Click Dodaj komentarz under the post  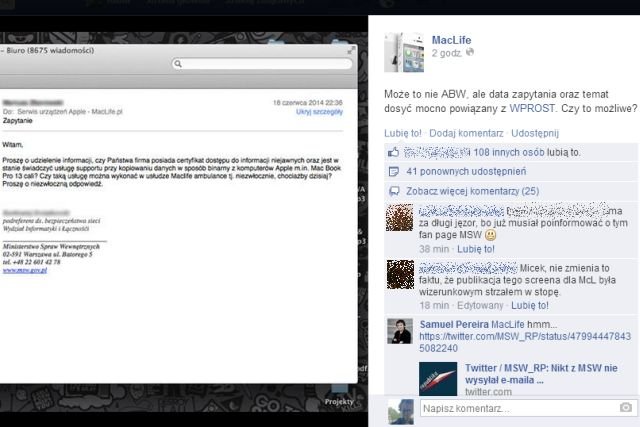pyautogui.click(x=467, y=132)
